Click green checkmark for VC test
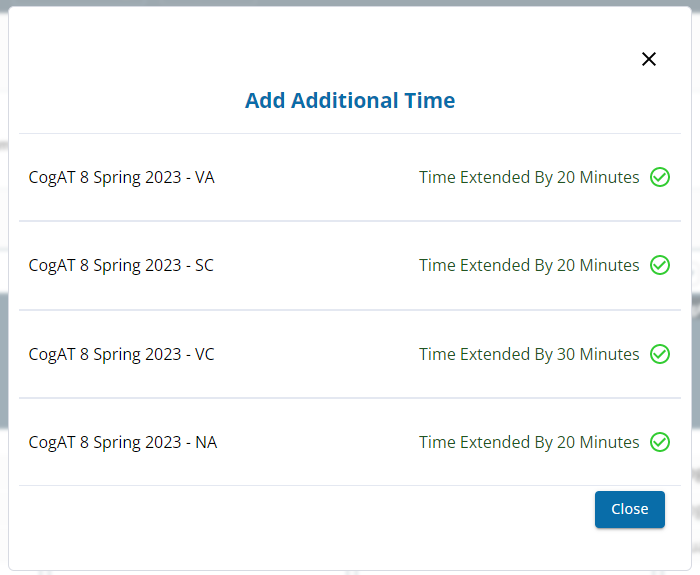The height and width of the screenshot is (575, 700). pyautogui.click(x=659, y=354)
